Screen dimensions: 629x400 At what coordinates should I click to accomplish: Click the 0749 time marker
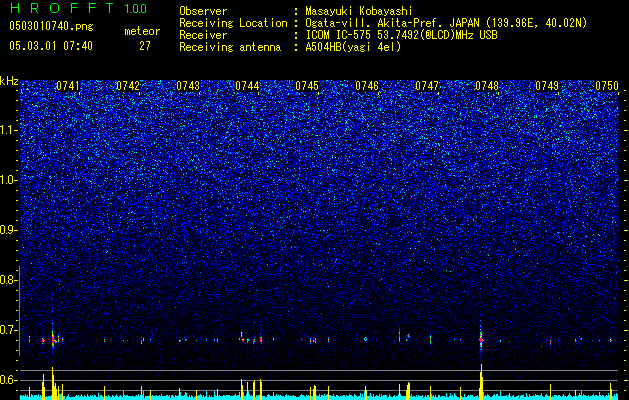pos(547,85)
